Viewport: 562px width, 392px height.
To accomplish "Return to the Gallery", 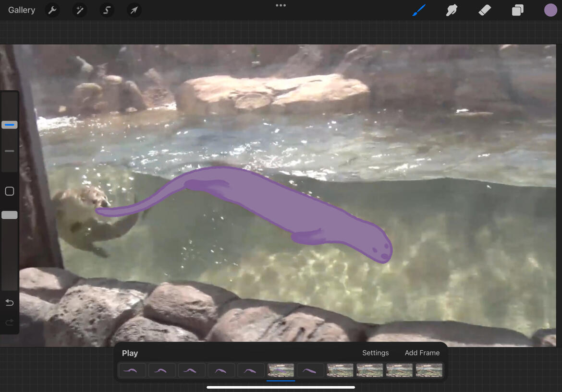I will (x=22, y=10).
